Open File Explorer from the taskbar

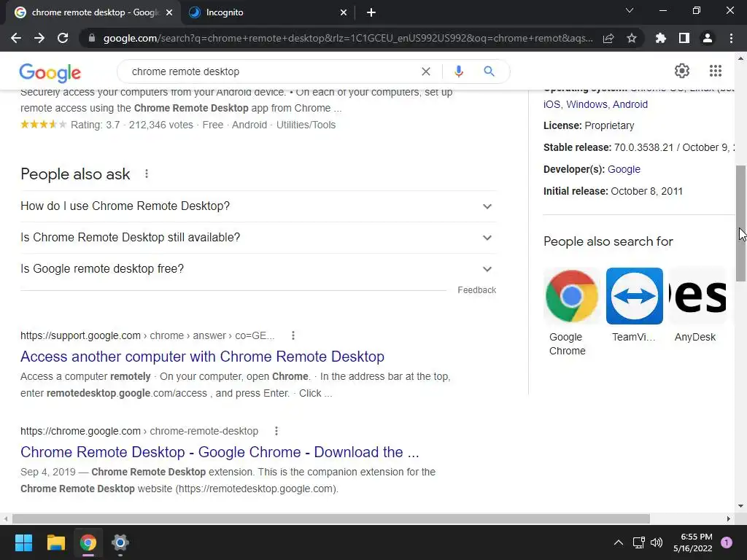[55, 542]
